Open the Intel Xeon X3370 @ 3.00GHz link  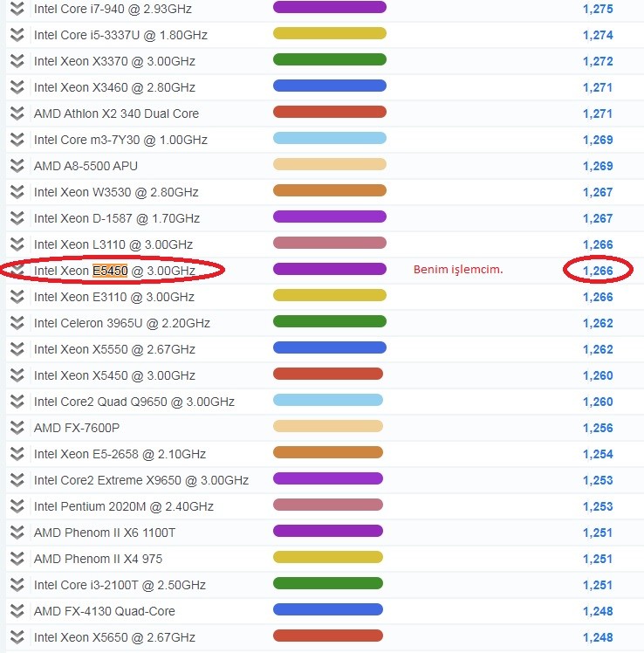[114, 61]
